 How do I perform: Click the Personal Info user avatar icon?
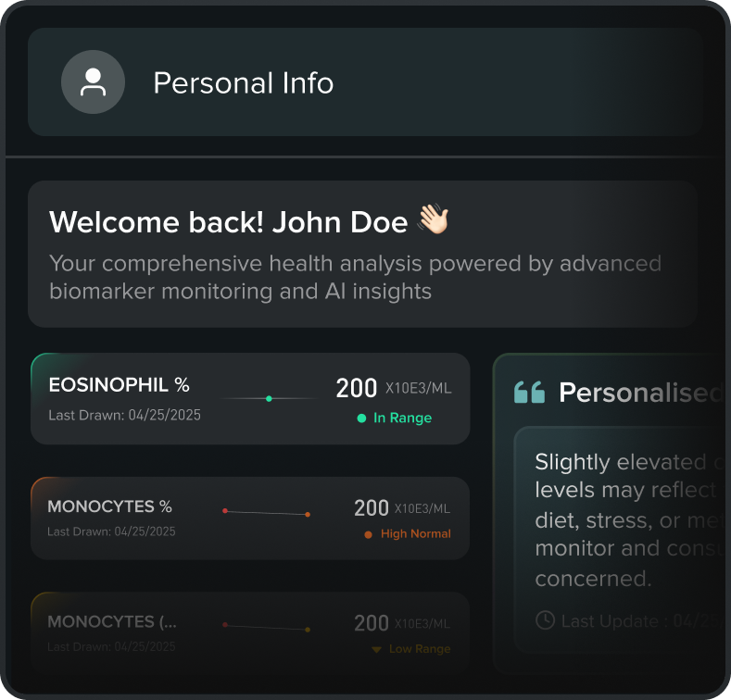tap(93, 82)
